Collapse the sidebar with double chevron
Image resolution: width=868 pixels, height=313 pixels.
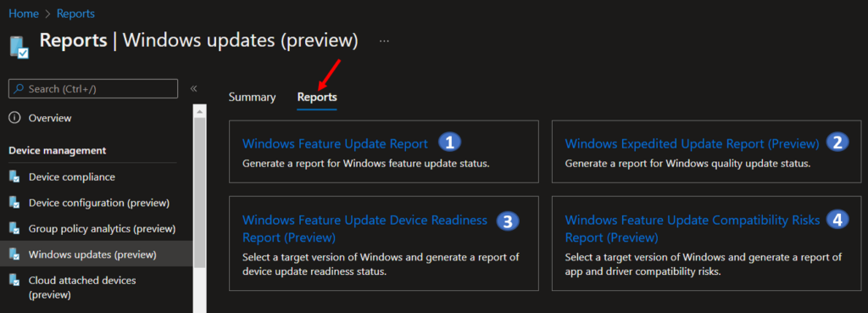(194, 88)
